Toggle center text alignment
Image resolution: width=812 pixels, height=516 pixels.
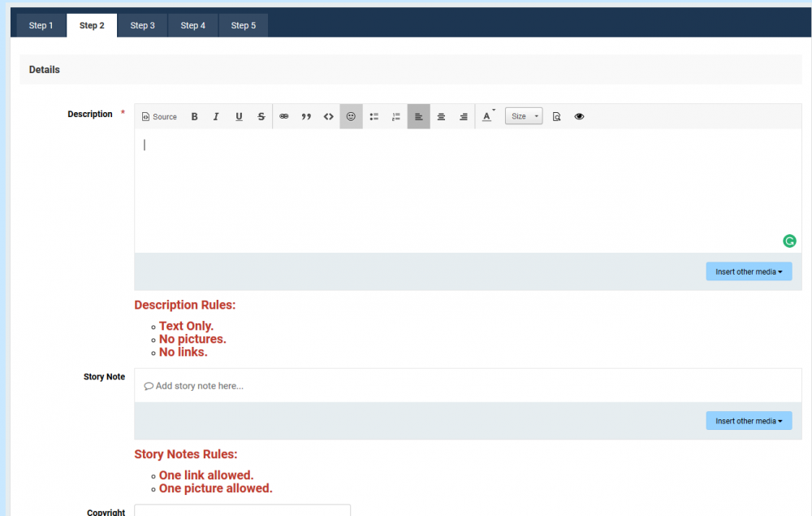pyautogui.click(x=441, y=116)
